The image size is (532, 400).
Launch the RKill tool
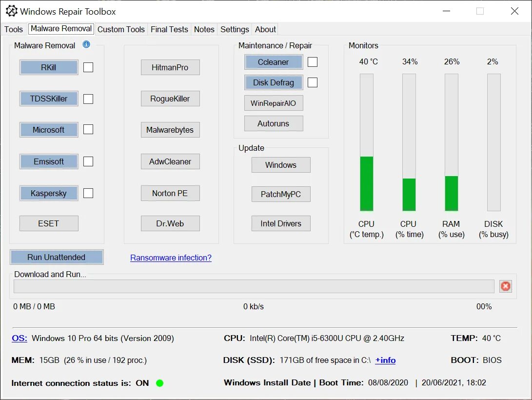tap(48, 67)
